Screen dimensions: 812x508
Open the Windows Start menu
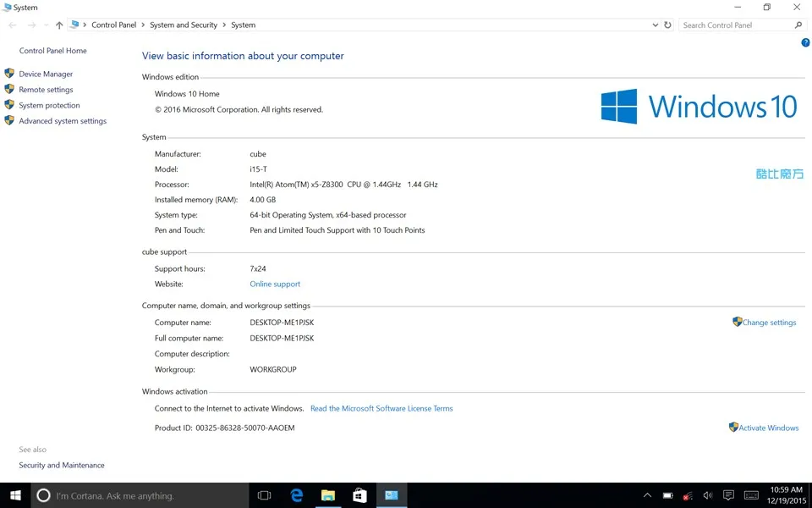pyautogui.click(x=15, y=495)
